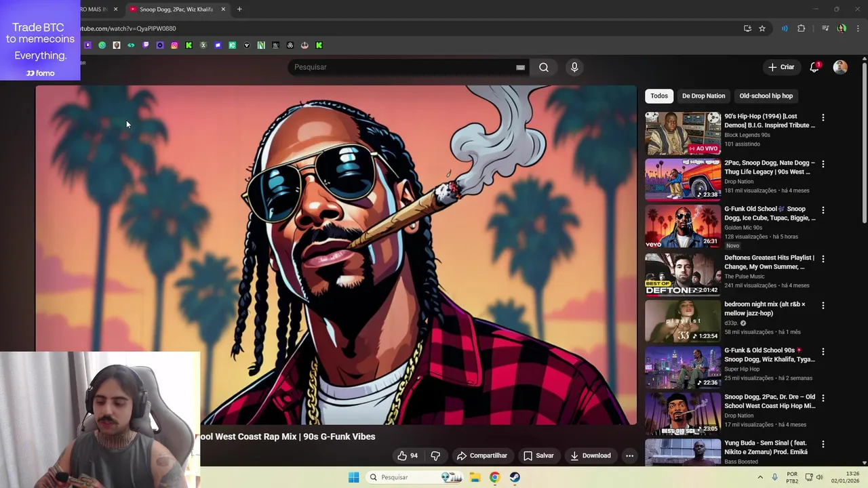Select the Todos filter chip
The width and height of the screenshot is (868, 488).
click(659, 96)
